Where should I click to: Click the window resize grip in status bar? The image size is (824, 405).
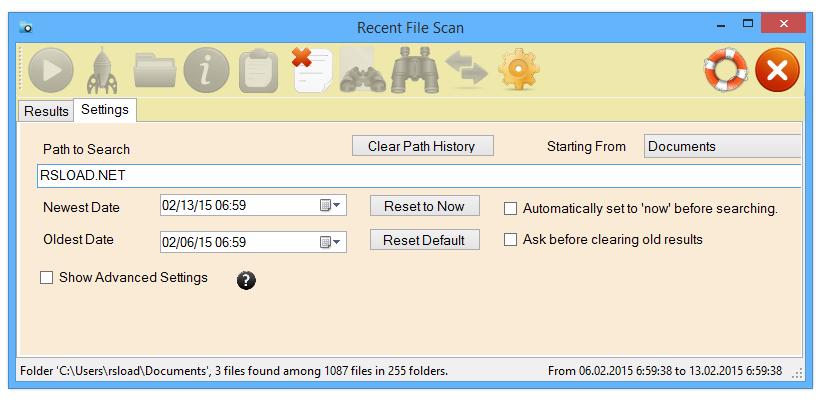click(797, 373)
